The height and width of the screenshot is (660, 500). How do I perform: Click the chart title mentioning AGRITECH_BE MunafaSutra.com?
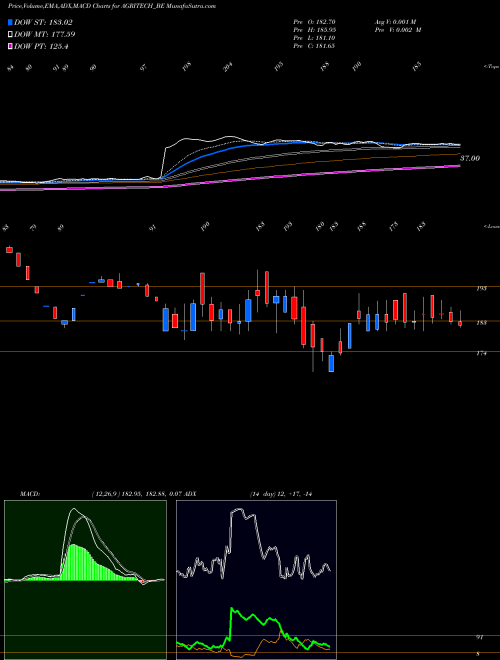112,7
